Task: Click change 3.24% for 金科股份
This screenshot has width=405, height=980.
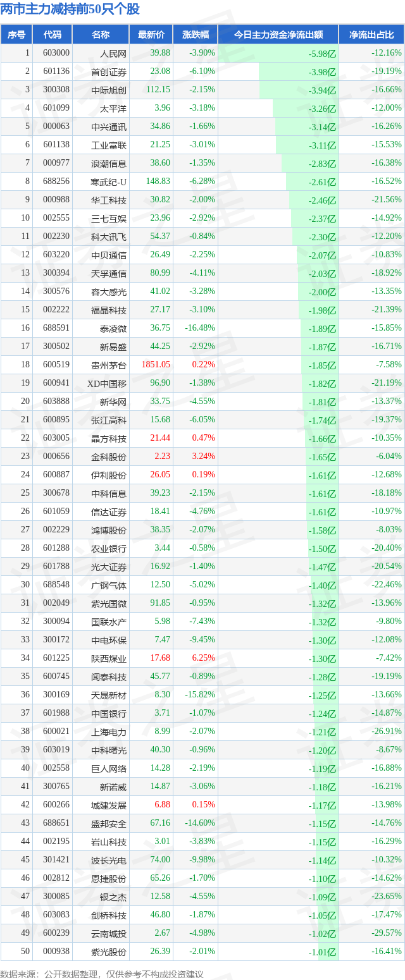Action: pos(204,456)
